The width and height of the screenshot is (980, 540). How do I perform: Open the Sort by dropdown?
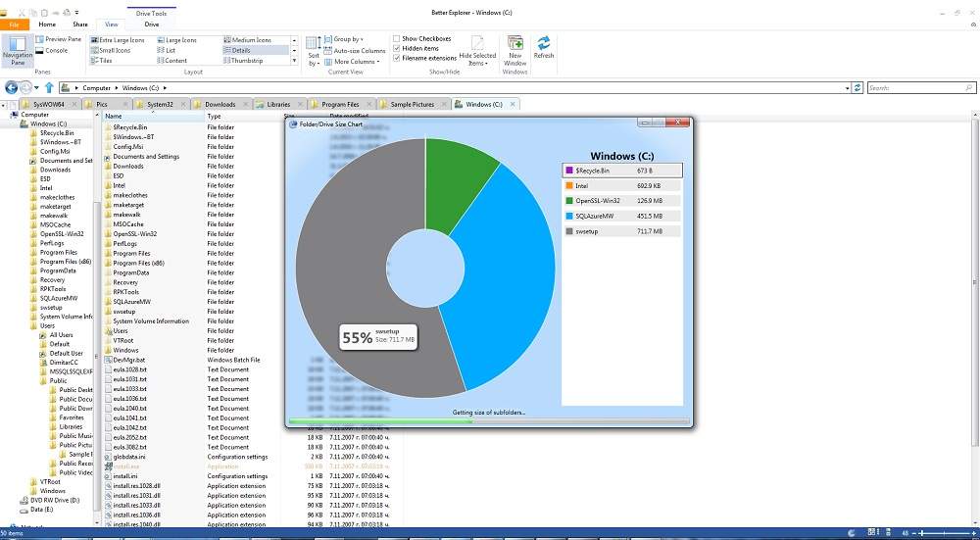[x=314, y=51]
